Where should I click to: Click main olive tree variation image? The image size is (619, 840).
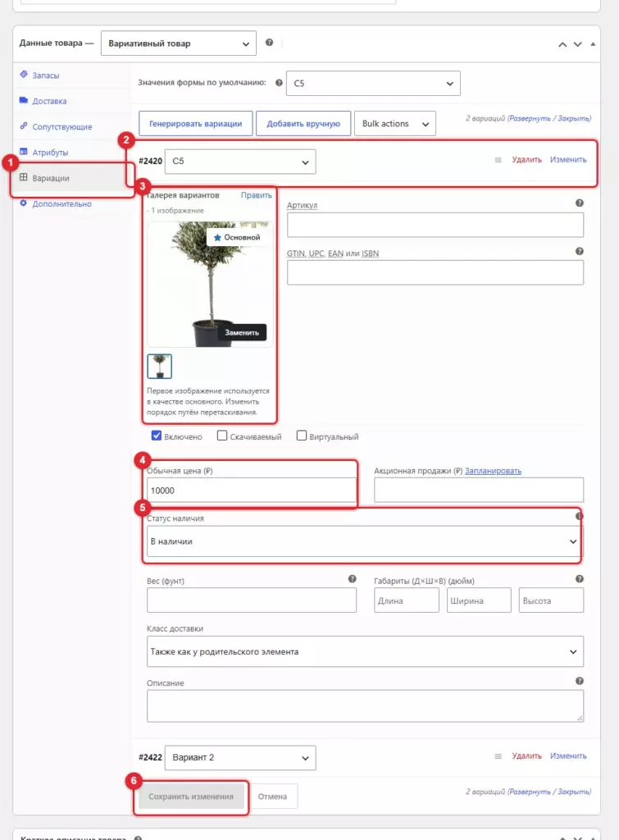point(209,284)
